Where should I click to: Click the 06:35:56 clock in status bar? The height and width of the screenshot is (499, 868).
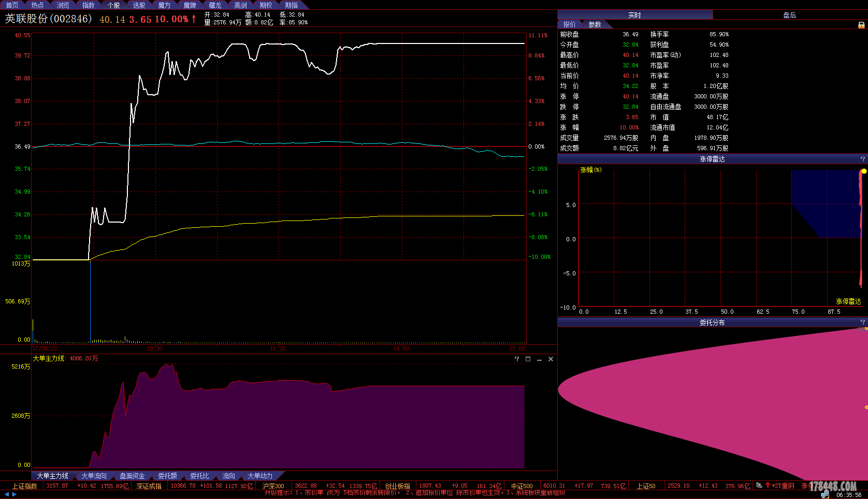pos(849,495)
